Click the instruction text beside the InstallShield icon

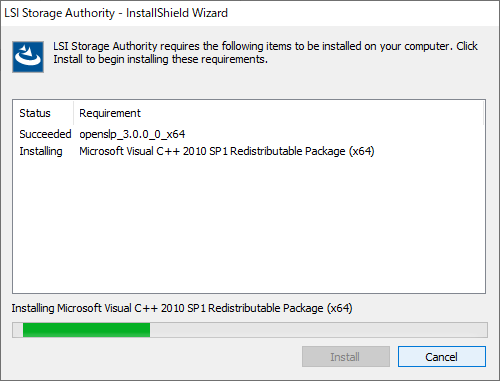click(x=265, y=52)
